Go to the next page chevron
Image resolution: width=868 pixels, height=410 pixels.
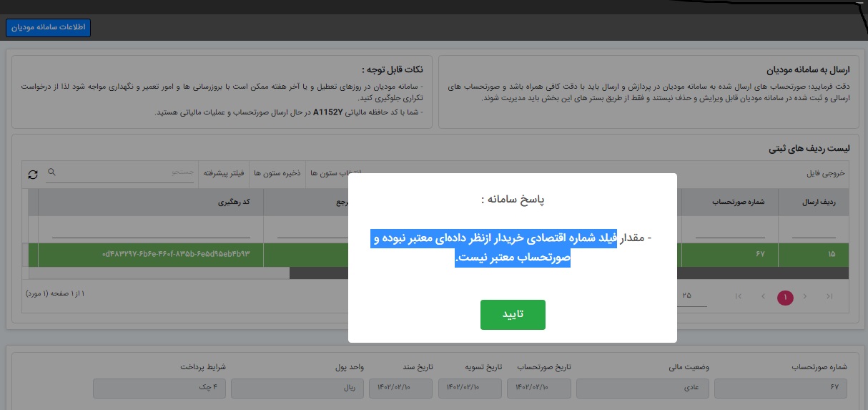point(805,296)
